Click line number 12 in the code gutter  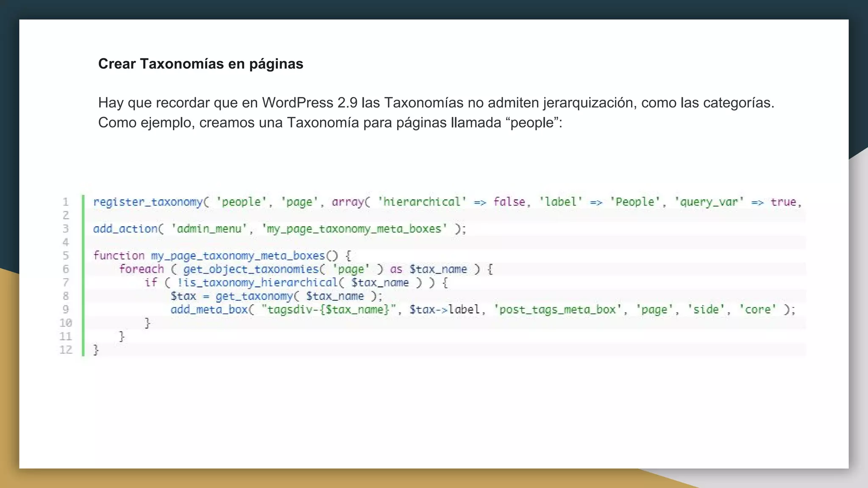pos(66,350)
